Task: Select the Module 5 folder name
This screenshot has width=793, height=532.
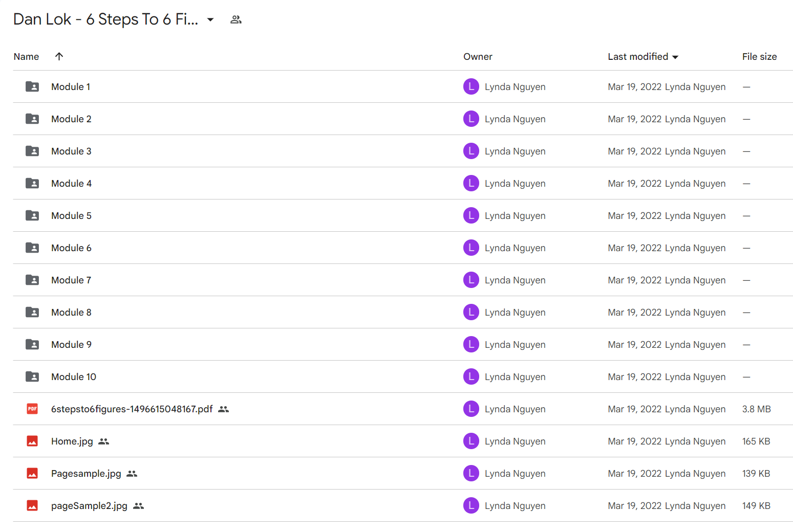Action: coord(71,216)
